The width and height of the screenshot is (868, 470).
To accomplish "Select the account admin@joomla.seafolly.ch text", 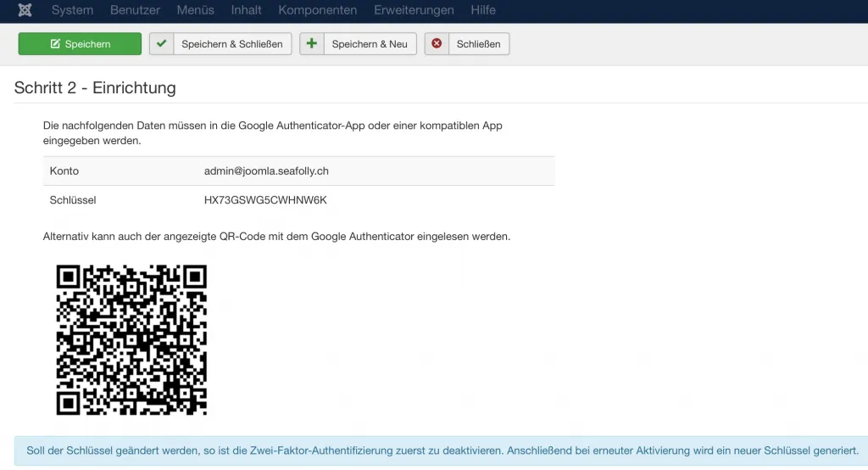I will coord(266,171).
